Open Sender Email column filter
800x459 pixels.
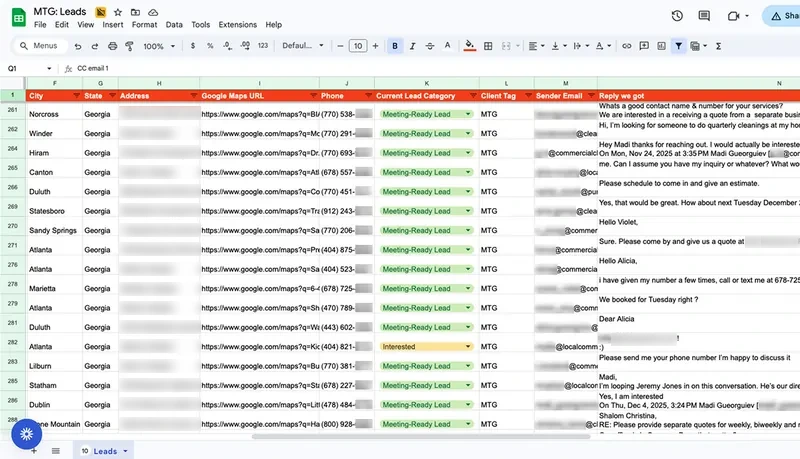[x=591, y=96]
